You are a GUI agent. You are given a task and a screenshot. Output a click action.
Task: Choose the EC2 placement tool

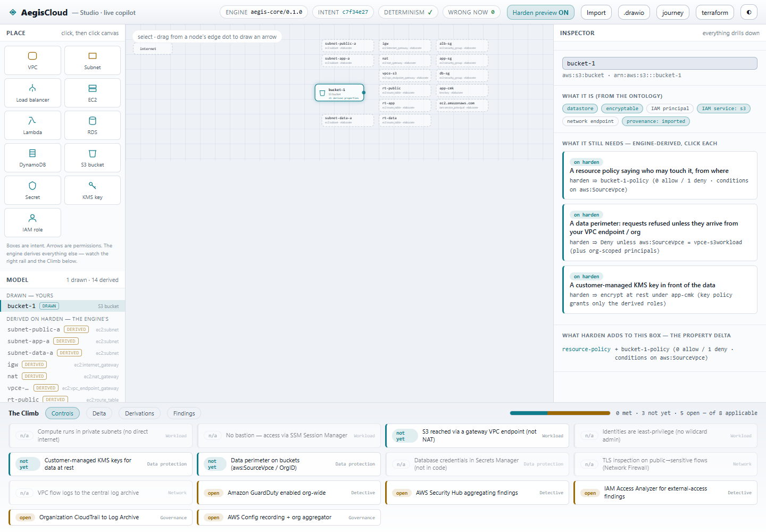point(93,93)
